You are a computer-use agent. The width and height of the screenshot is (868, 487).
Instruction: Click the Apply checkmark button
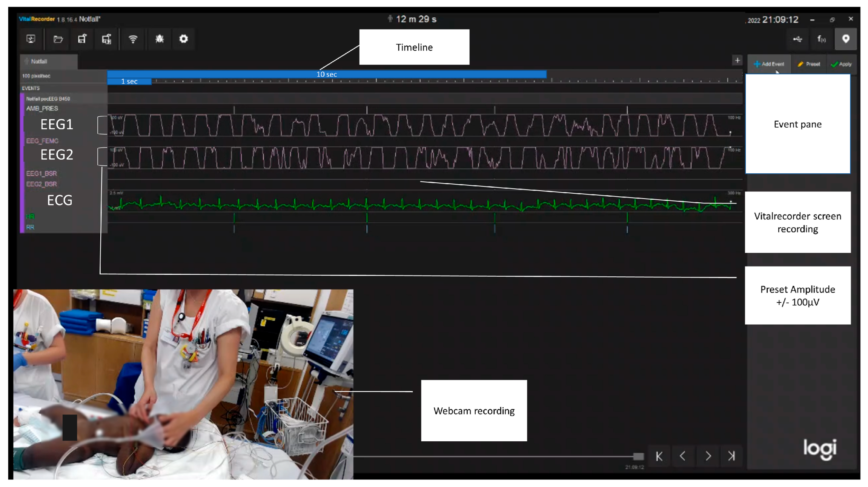(841, 64)
